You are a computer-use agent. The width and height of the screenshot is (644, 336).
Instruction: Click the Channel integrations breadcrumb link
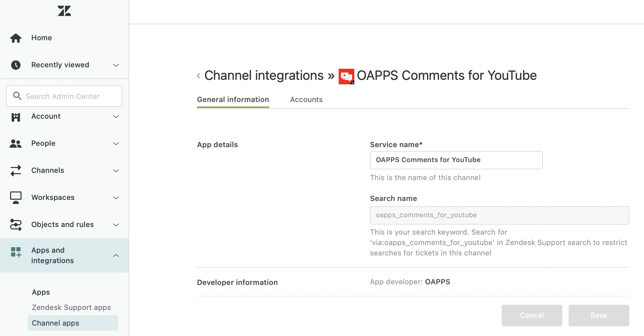pos(264,76)
